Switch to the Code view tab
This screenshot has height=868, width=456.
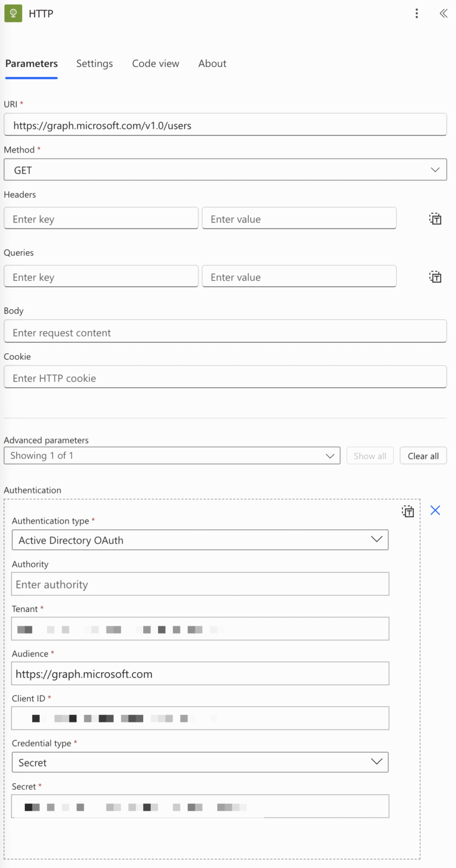click(156, 64)
